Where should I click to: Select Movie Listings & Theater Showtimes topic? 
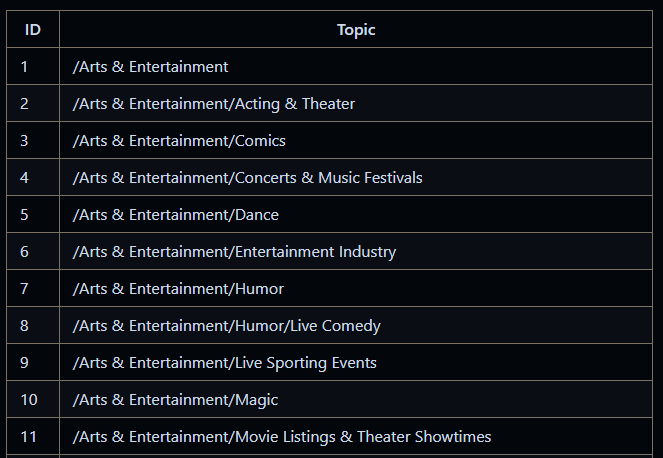282,437
